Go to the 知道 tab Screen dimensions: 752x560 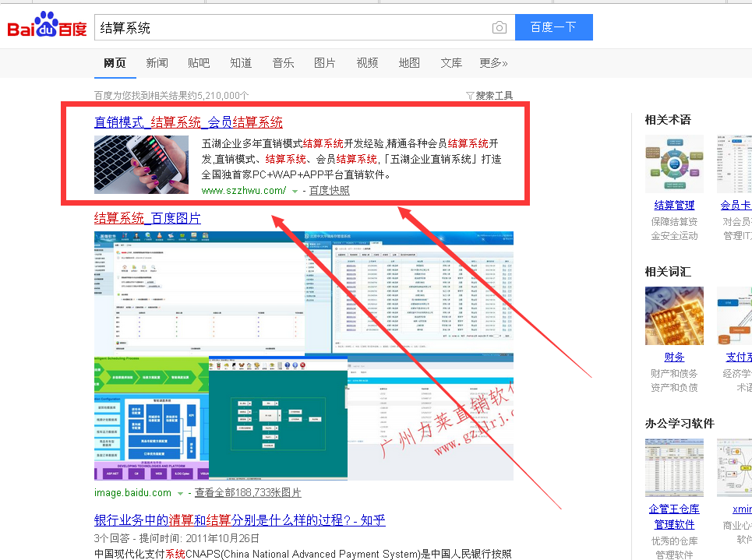(241, 63)
